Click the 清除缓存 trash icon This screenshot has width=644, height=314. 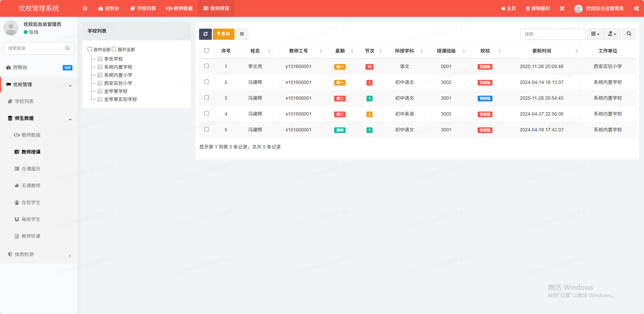click(x=528, y=8)
